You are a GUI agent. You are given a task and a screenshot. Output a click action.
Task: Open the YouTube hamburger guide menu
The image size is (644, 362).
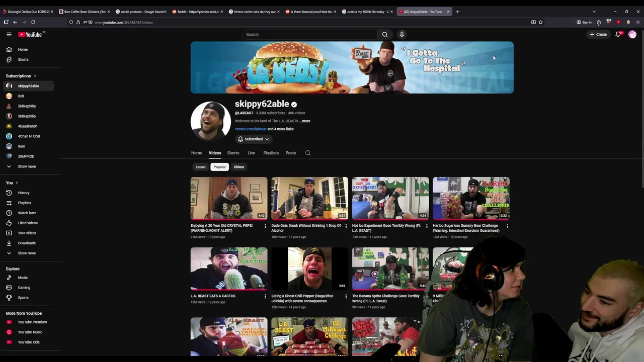[x=9, y=34]
